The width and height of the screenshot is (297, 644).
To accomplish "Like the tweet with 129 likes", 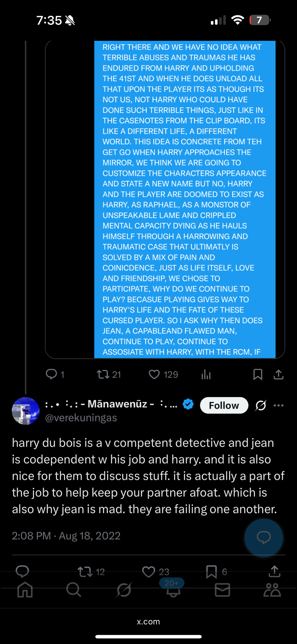I will pyautogui.click(x=154, y=374).
